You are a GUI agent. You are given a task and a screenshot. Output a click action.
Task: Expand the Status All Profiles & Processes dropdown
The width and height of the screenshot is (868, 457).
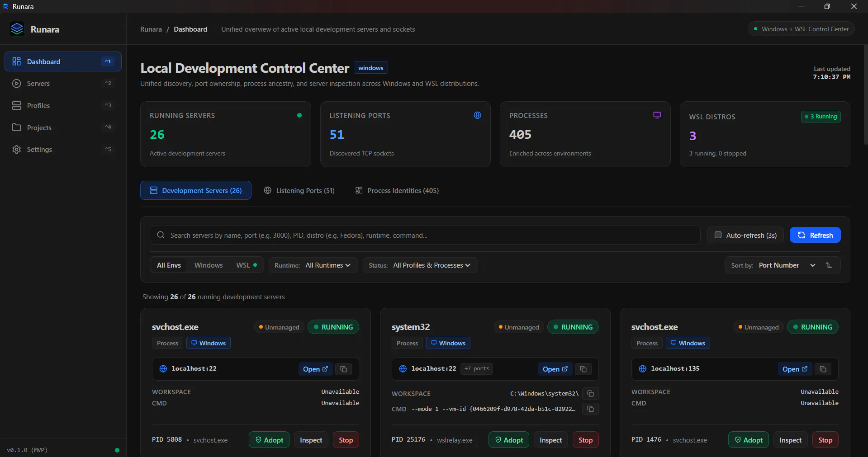coord(420,265)
